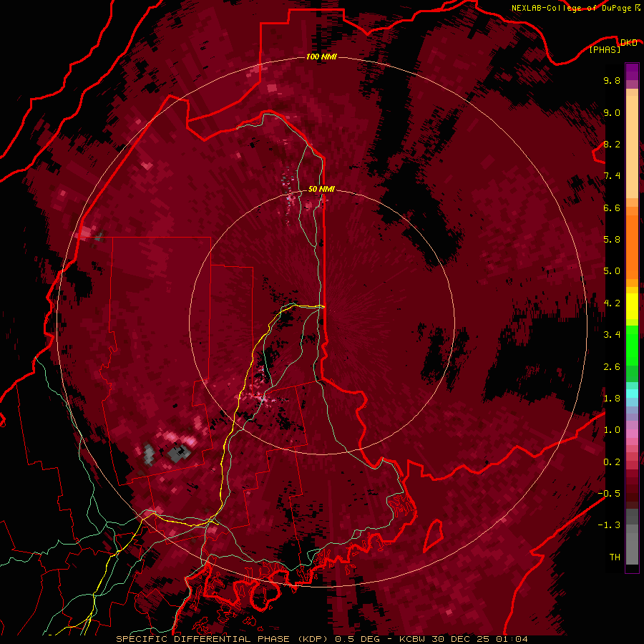Click the 5.8 color scale label
This screenshot has height=644, width=644.
[612, 240]
